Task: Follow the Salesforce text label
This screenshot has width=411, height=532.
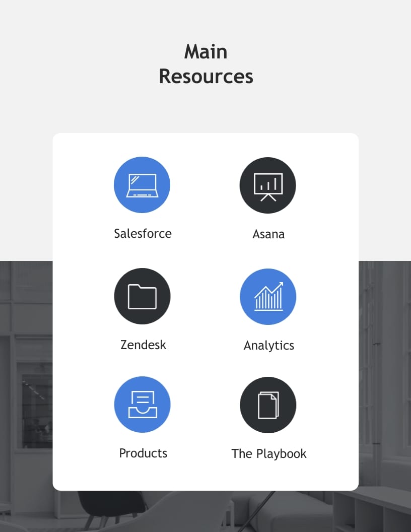Action: 143,233
